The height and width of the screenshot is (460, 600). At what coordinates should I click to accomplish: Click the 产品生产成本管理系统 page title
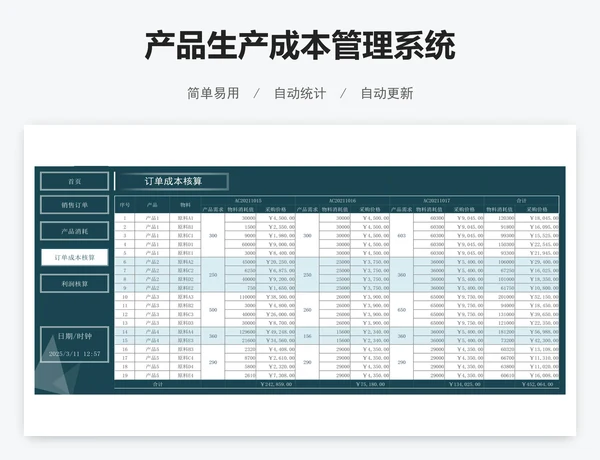click(300, 46)
